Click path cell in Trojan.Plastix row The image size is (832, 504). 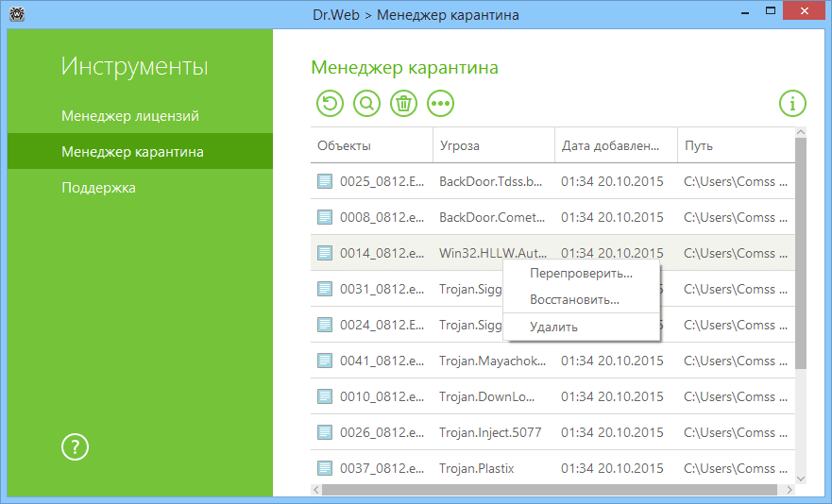[x=736, y=468]
